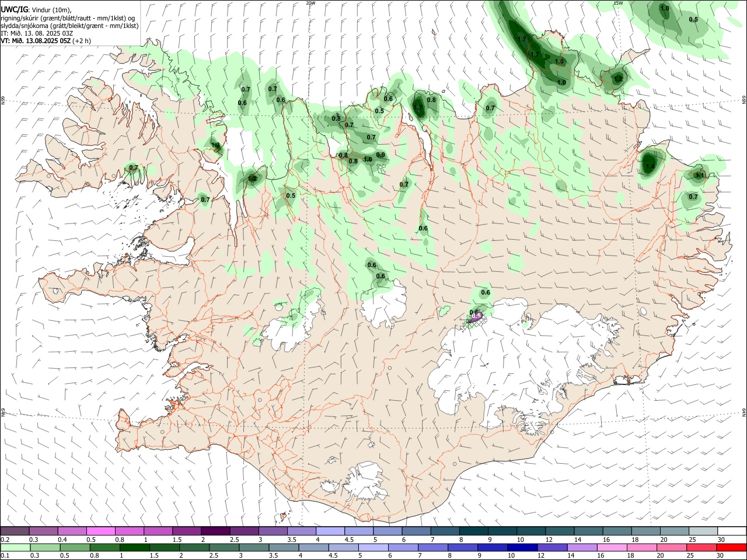Image resolution: width=747 pixels, height=560 pixels.
Task: Select the rain legend swatch between 0.5 and 0.8
Action: coord(74,547)
